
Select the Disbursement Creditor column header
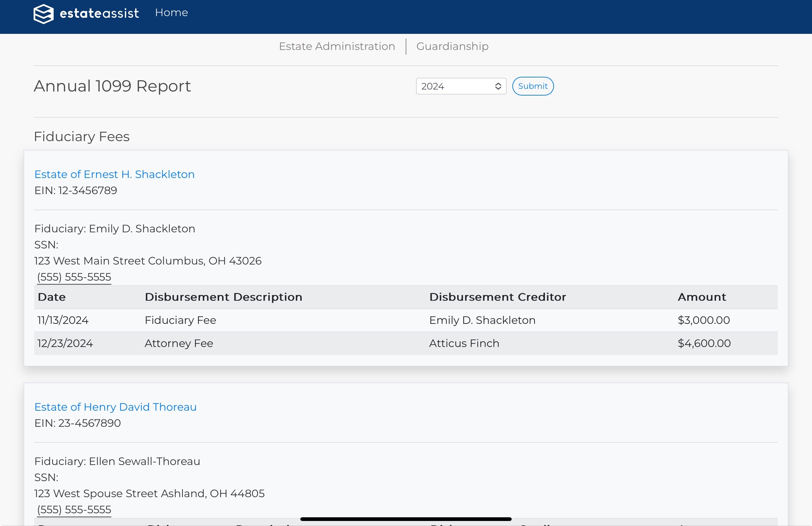(498, 297)
